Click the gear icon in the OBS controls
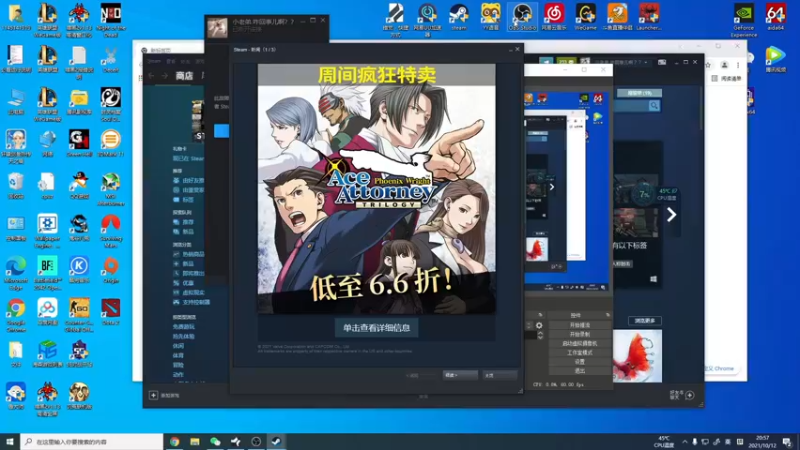Image resolution: width=800 pixels, height=450 pixels. [539, 325]
